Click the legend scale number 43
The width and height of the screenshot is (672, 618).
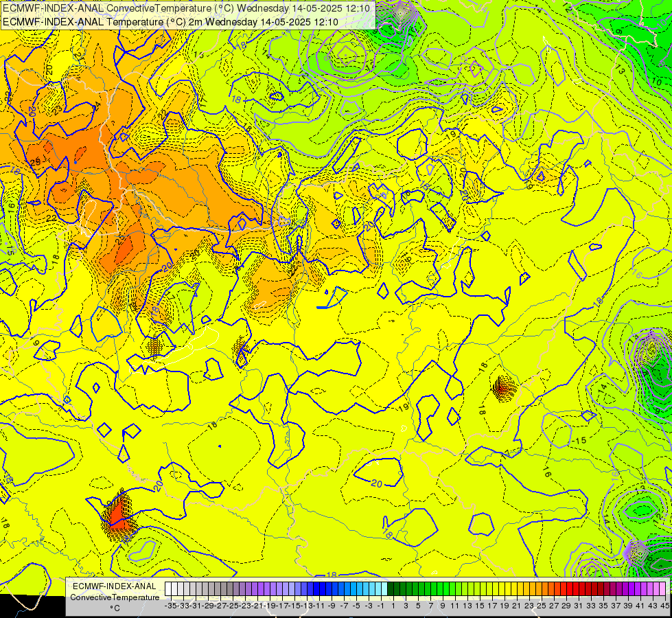click(x=653, y=606)
